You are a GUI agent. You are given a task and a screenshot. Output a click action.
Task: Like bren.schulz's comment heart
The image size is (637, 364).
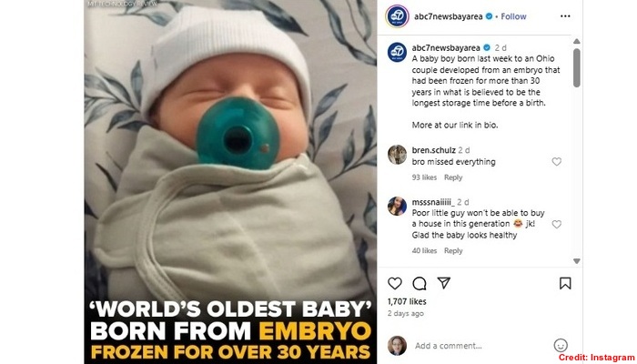(557, 162)
